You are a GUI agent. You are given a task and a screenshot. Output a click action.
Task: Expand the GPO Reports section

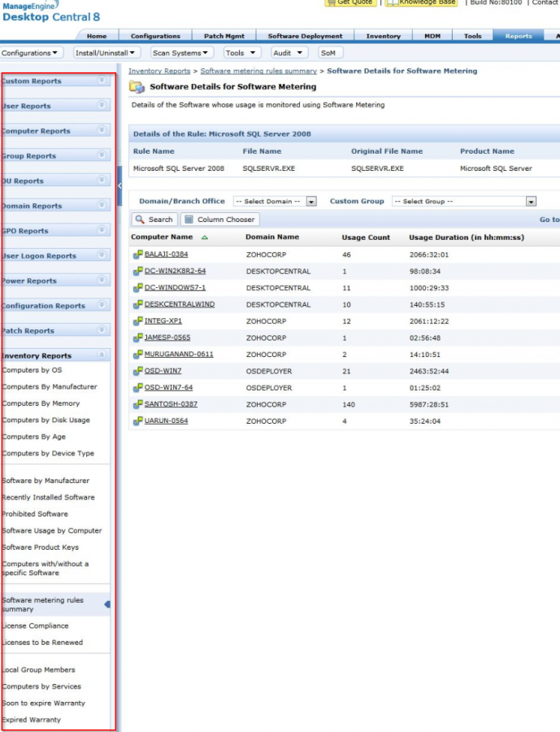tap(102, 230)
